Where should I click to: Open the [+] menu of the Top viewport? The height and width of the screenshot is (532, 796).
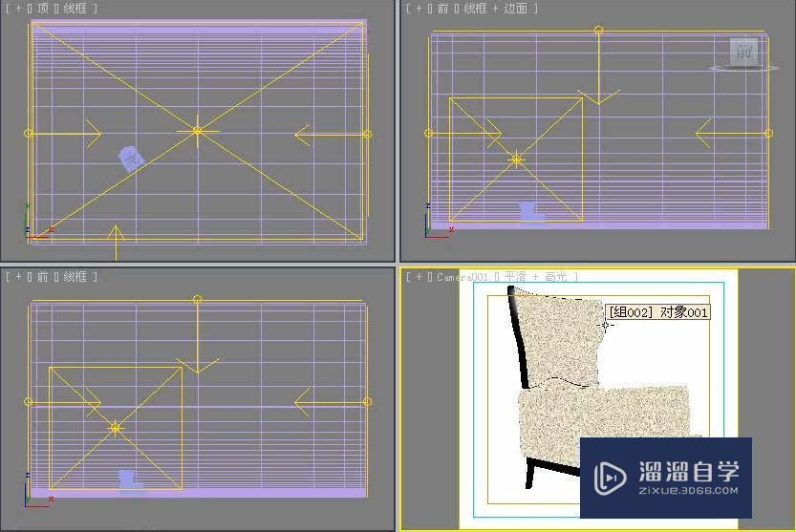pyautogui.click(x=18, y=9)
